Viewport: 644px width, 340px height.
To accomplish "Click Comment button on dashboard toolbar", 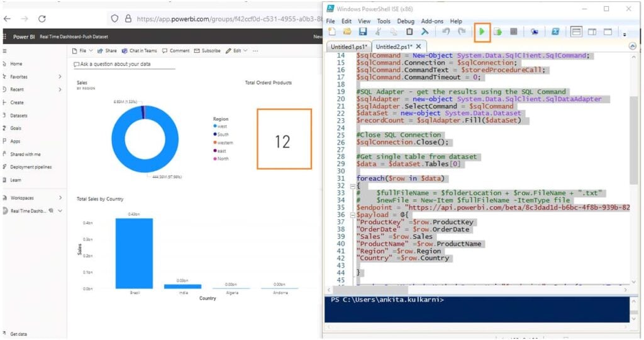I will click(176, 50).
